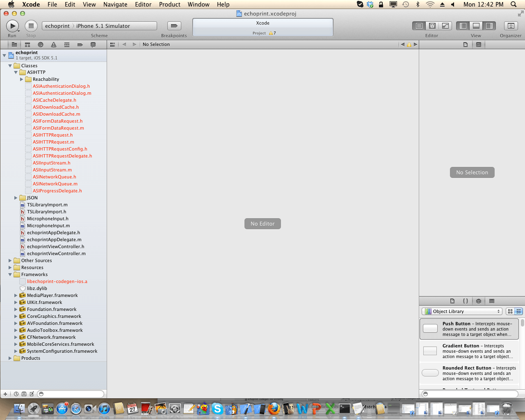Show the File inspector tab

tap(466, 44)
